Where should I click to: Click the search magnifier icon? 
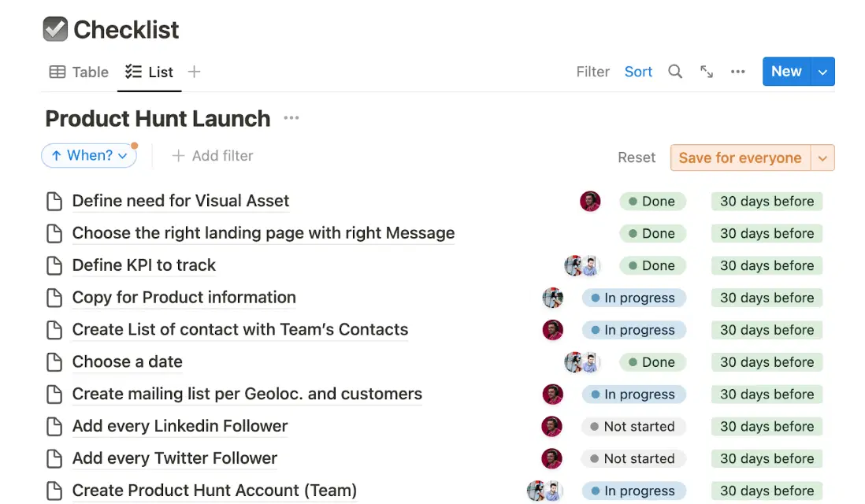tap(675, 72)
